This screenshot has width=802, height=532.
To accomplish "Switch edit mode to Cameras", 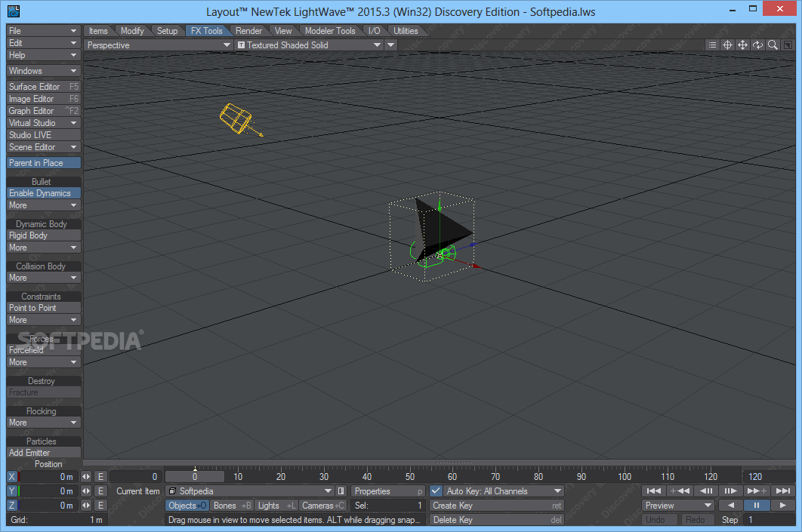I will tap(322, 505).
